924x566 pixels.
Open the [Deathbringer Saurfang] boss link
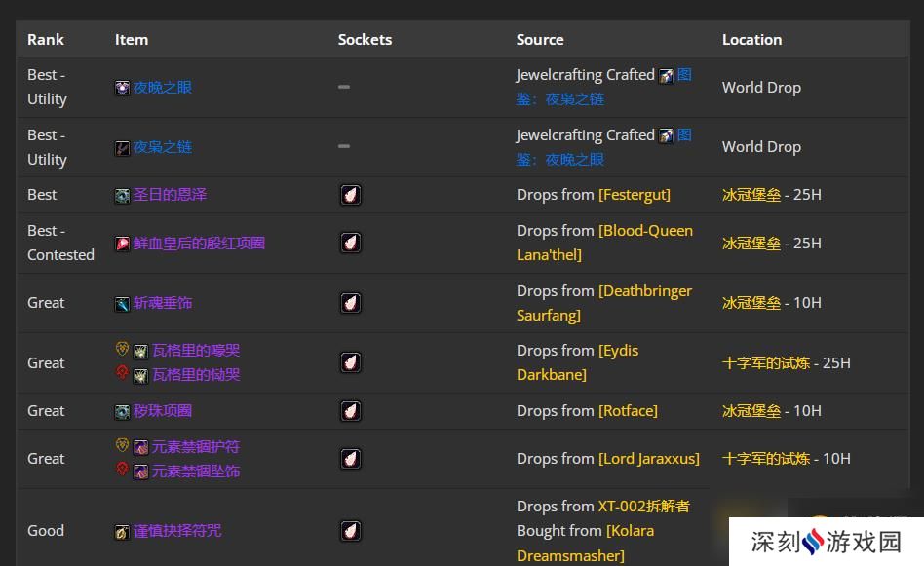(x=604, y=303)
